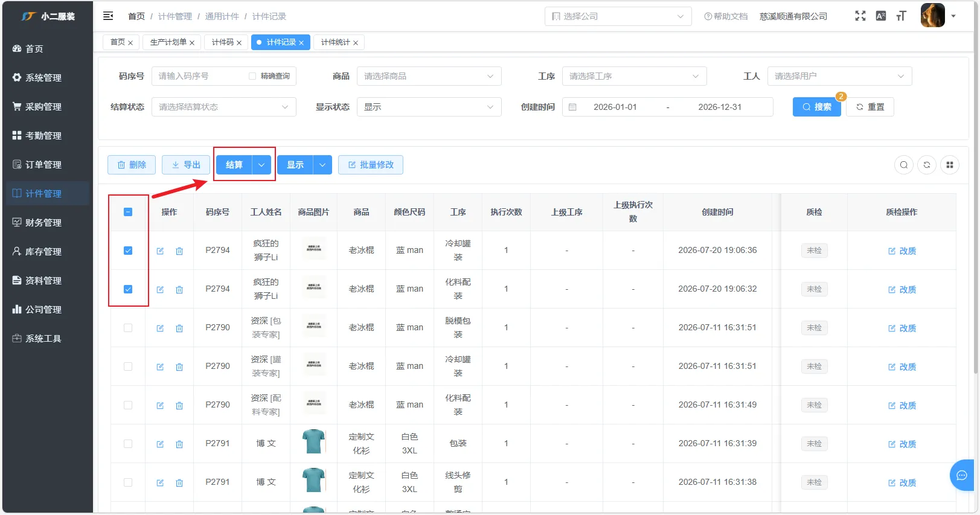Click the 删除 delete button
The width and height of the screenshot is (980, 515).
[x=132, y=165]
